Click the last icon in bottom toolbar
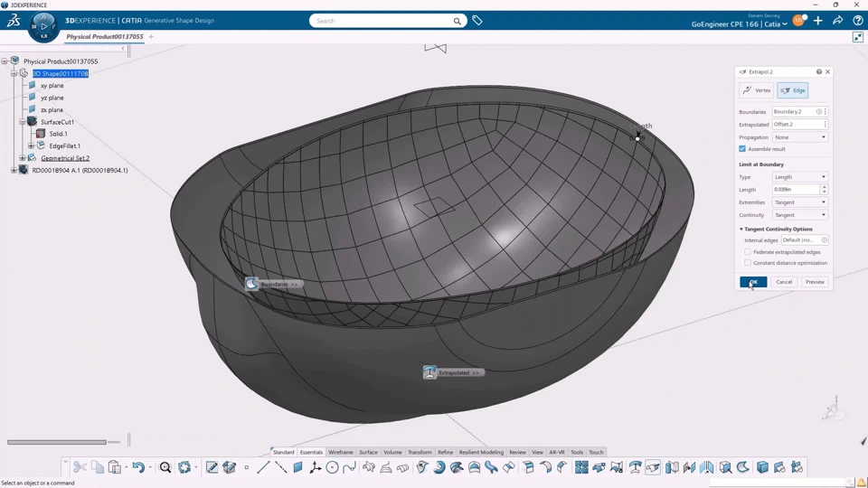This screenshot has width=868, height=488. click(797, 467)
